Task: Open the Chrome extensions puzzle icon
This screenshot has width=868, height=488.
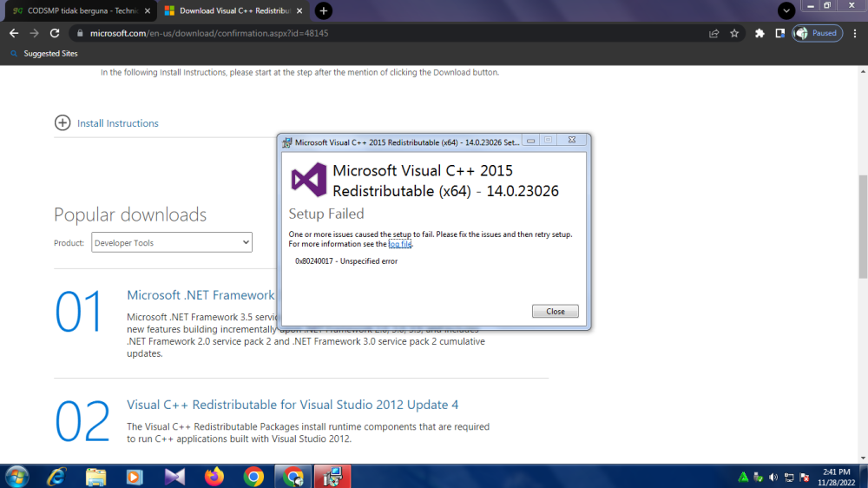Action: click(x=759, y=33)
